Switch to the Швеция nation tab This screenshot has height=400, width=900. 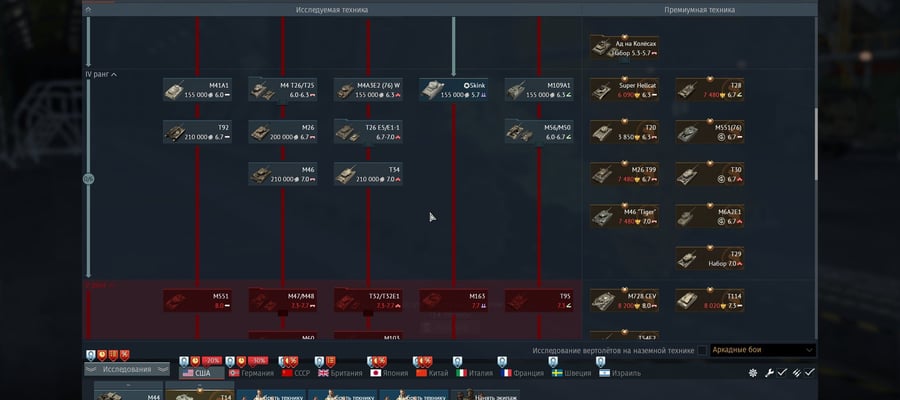pos(571,373)
